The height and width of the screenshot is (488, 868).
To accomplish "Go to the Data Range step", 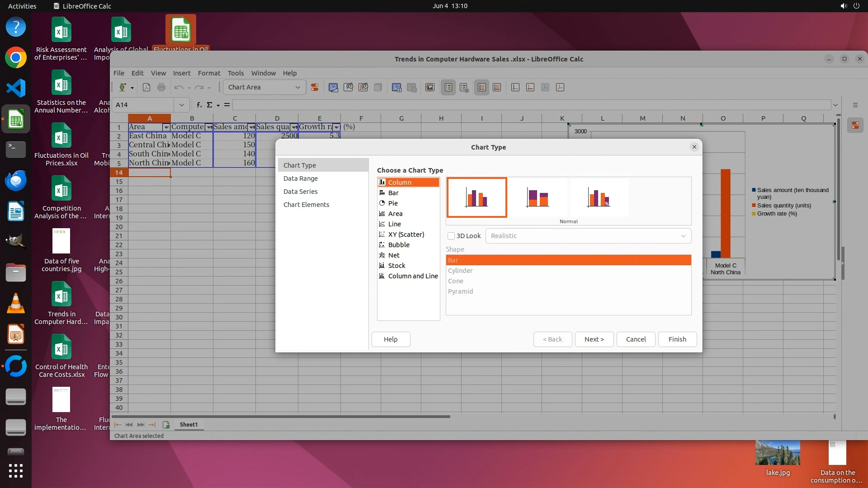I will tap(300, 178).
